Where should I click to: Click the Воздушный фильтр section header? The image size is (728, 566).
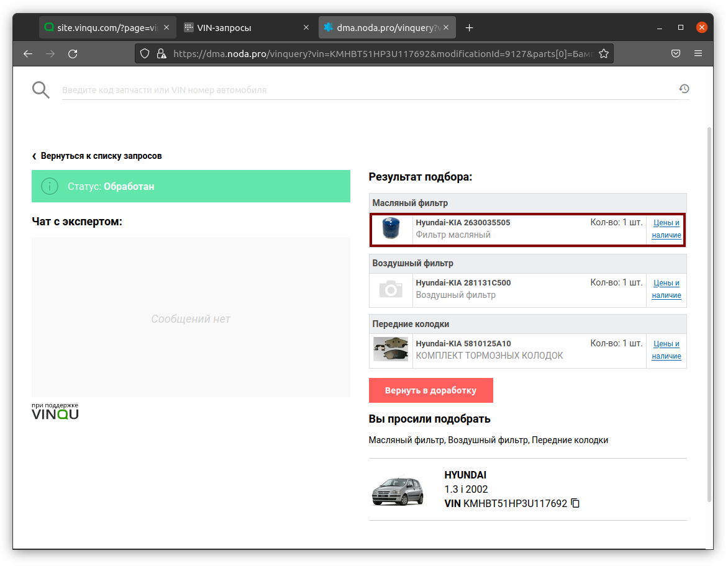528,264
